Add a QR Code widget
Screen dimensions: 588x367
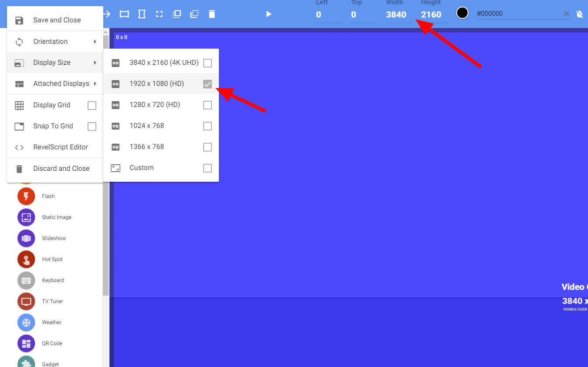[x=26, y=343]
